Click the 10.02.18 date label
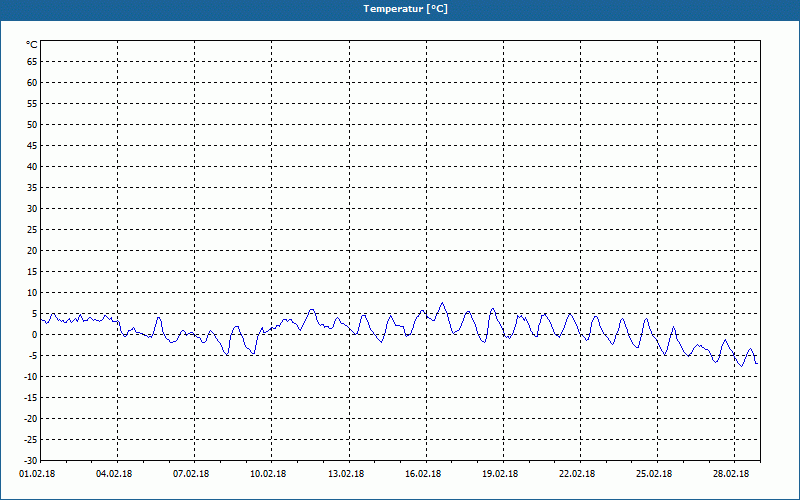Screen dimensions: 800x500 (x=268, y=474)
